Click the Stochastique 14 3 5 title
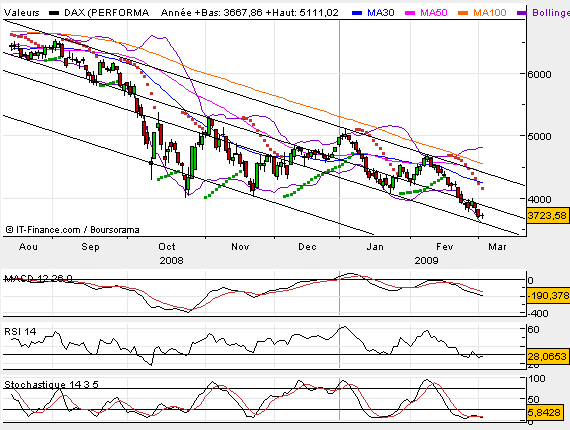This screenshot has width=570, height=430. point(51,384)
